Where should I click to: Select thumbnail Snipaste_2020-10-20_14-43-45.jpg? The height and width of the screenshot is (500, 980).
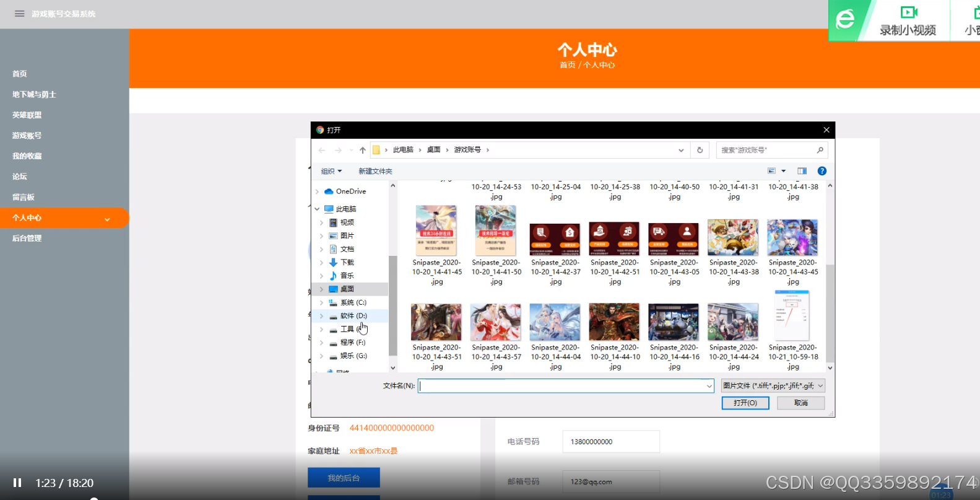792,237
